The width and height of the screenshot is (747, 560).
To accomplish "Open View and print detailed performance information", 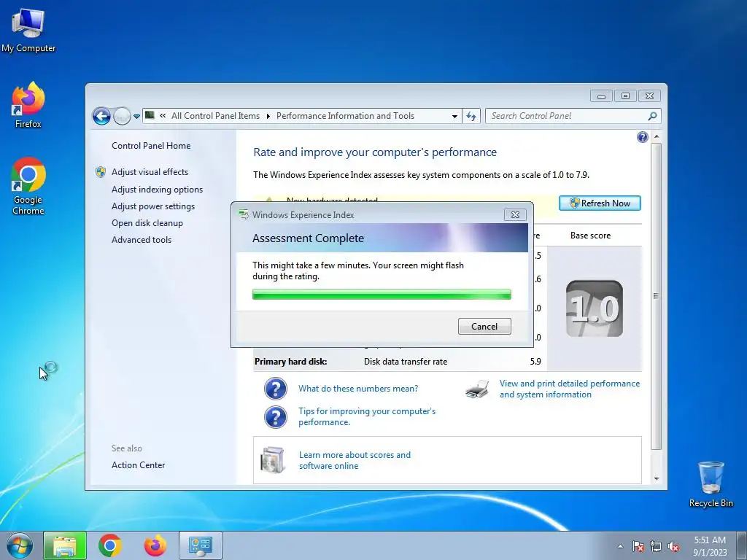I will [570, 389].
